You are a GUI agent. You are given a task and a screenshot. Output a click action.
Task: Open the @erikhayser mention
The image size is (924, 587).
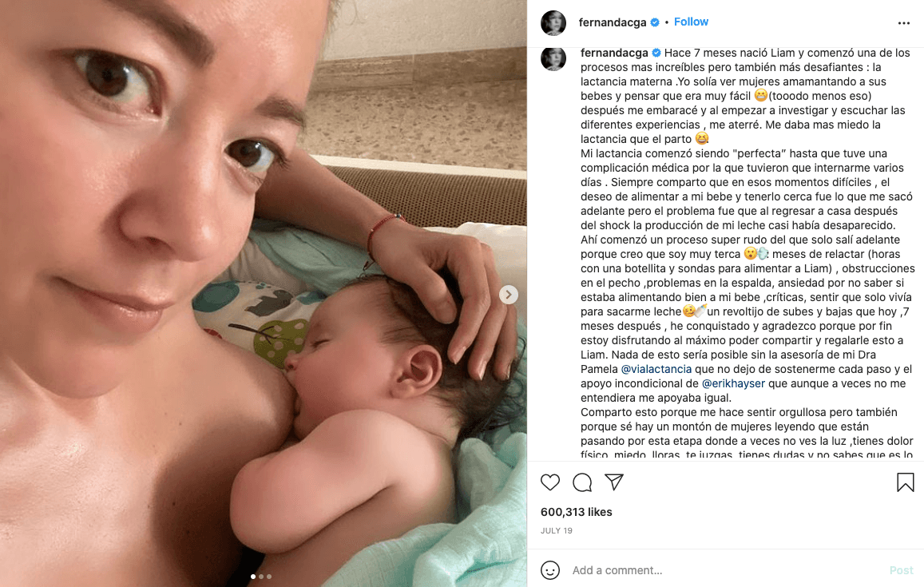point(733,383)
